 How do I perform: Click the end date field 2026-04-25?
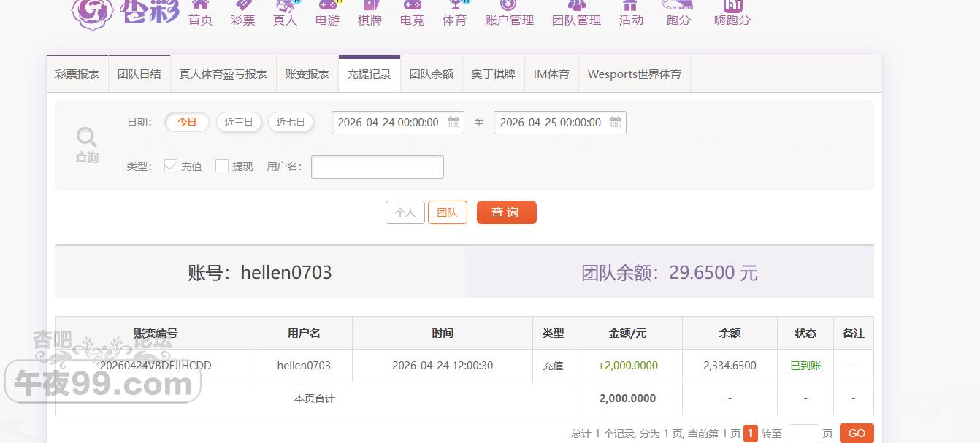(560, 123)
